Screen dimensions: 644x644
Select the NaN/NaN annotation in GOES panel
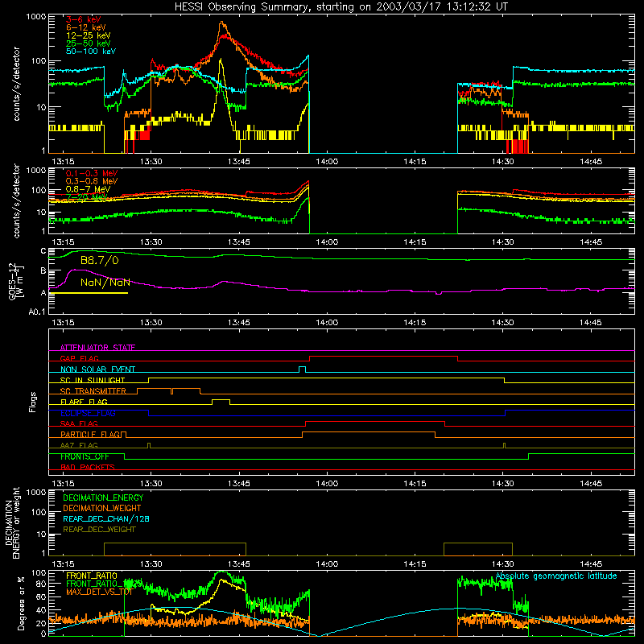[x=105, y=283]
